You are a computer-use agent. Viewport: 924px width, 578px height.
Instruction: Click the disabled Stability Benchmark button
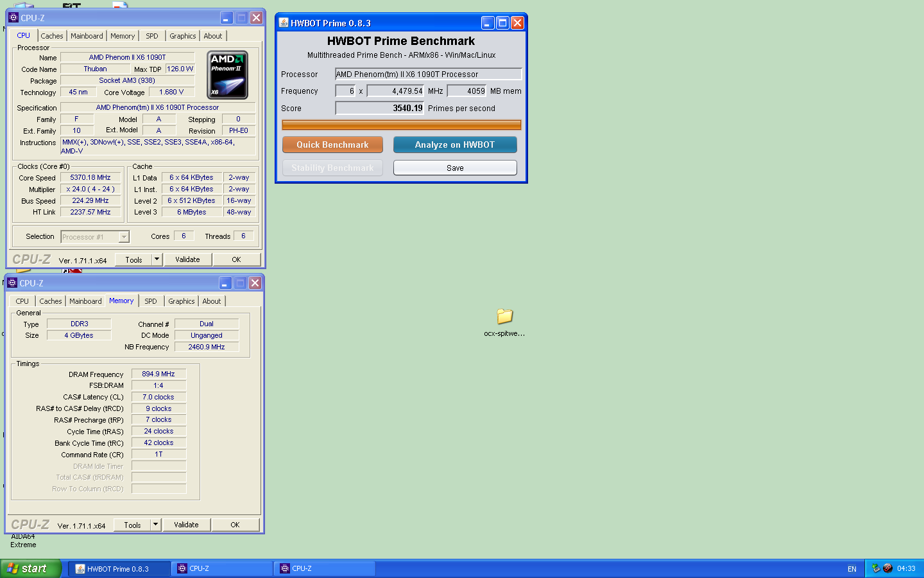click(x=332, y=168)
